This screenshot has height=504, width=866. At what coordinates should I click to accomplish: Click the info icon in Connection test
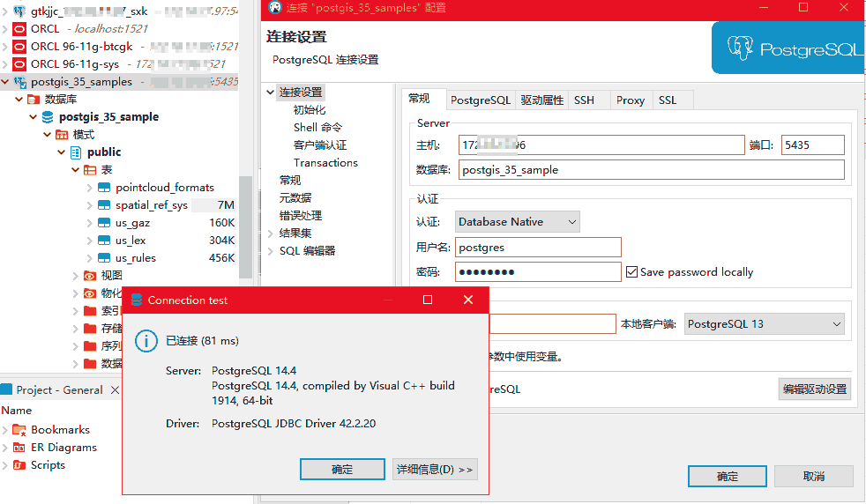click(x=146, y=341)
